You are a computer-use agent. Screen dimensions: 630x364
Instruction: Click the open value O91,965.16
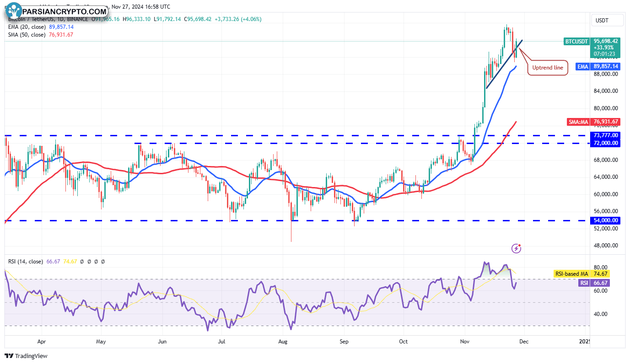click(x=106, y=19)
